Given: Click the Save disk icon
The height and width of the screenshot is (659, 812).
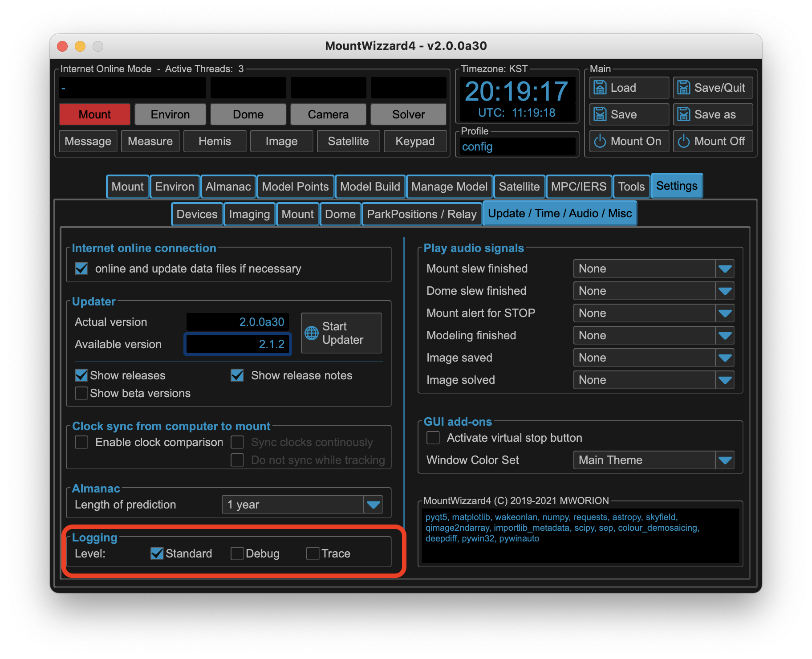Looking at the screenshot, I should (x=600, y=114).
